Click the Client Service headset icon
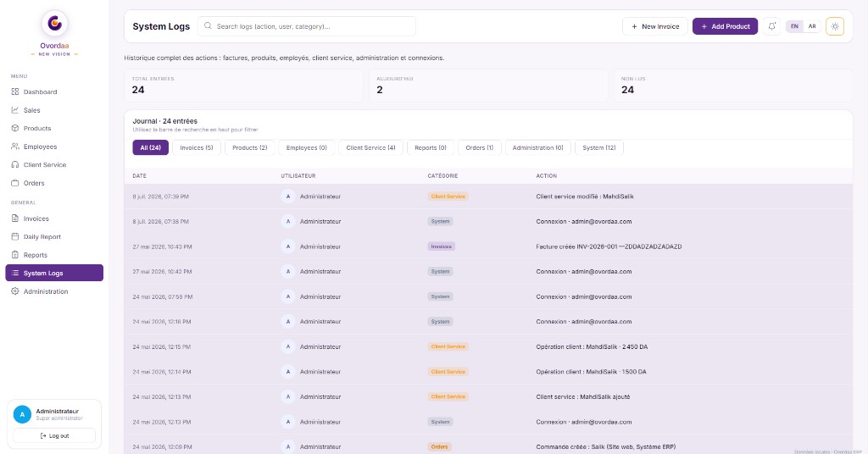Viewport: 868px width, 454px height. click(15, 165)
